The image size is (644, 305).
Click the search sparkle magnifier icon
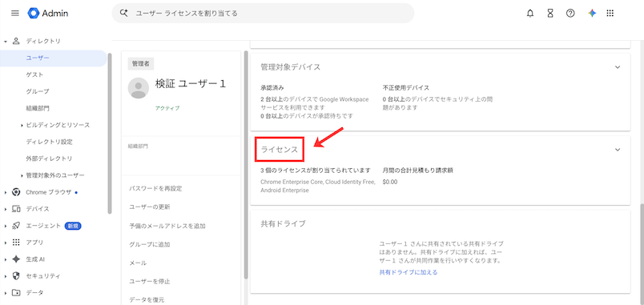coord(123,13)
